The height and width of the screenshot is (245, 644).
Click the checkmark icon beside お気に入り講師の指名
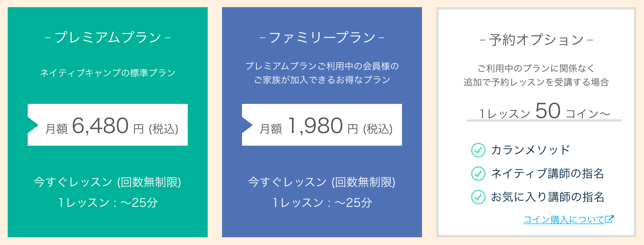point(478,197)
